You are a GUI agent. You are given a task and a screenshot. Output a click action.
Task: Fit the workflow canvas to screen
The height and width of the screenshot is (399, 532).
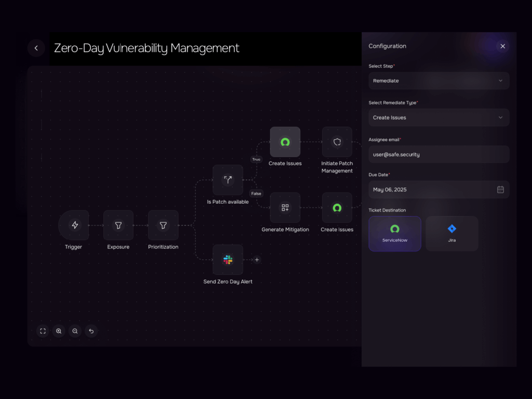pos(43,331)
